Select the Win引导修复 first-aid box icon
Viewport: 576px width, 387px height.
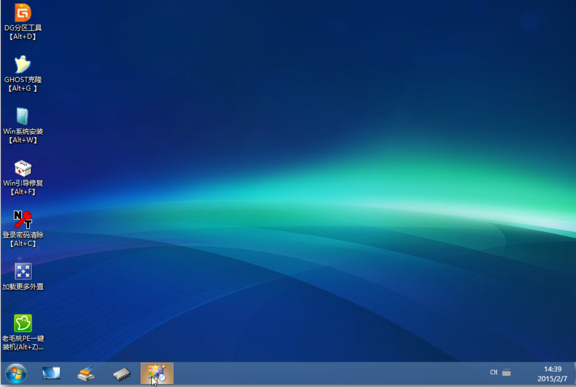tap(23, 168)
